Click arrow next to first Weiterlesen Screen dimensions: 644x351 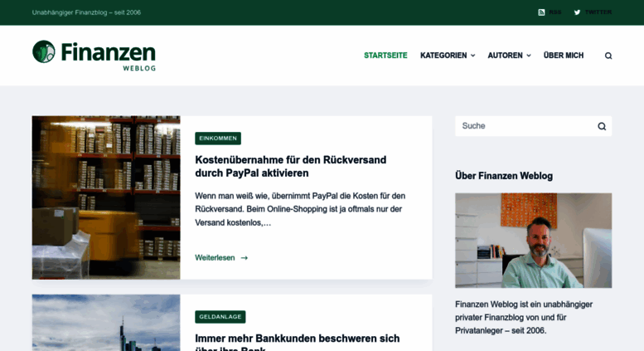[245, 258]
